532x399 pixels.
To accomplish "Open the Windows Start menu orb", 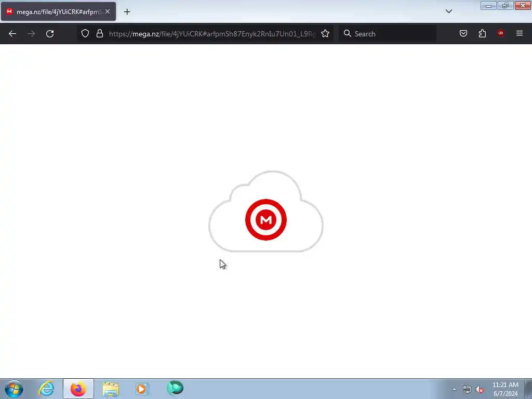I will click(14, 389).
